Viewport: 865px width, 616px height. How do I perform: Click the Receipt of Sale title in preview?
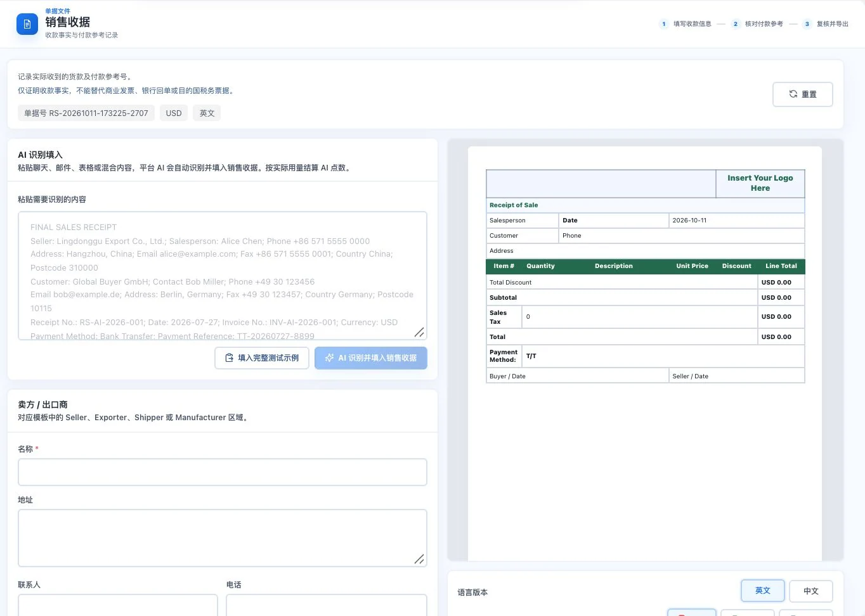514,205
